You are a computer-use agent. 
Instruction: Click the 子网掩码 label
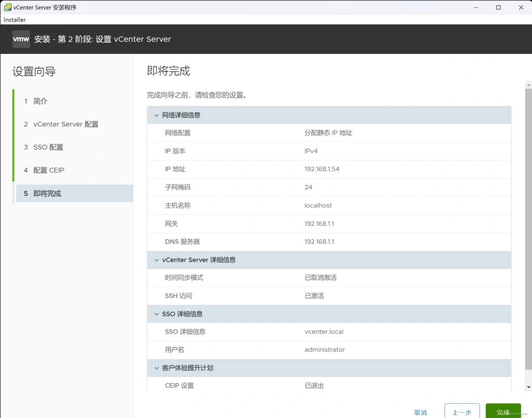(x=178, y=188)
